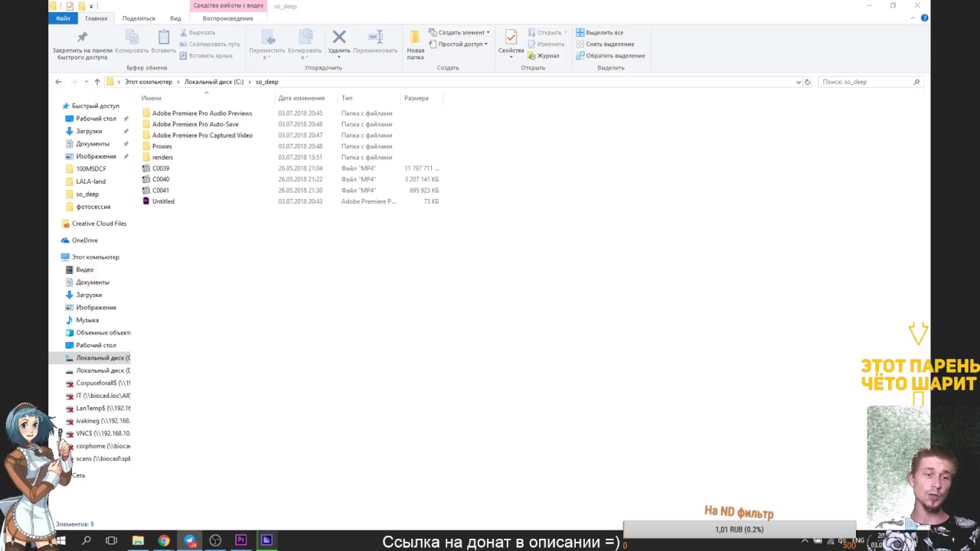Select the 'renders' folder icon
This screenshot has width=980, height=551.
146,157
